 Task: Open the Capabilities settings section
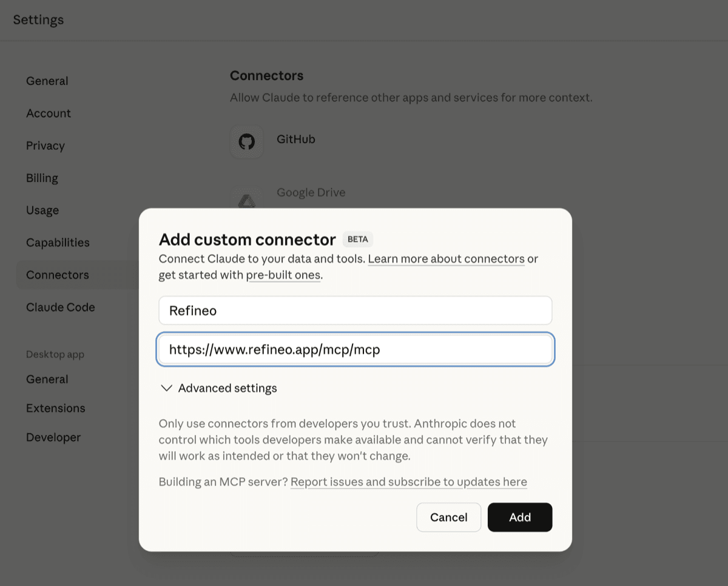(58, 242)
